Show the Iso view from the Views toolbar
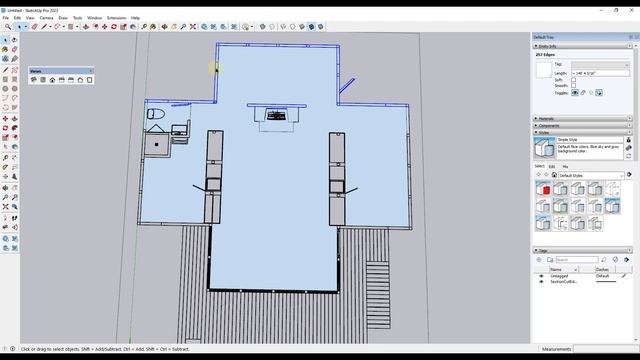This screenshot has width=640, height=360. click(x=34, y=80)
